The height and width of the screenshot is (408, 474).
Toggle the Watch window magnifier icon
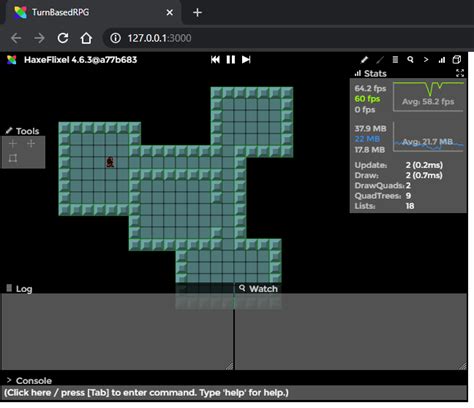(x=410, y=60)
